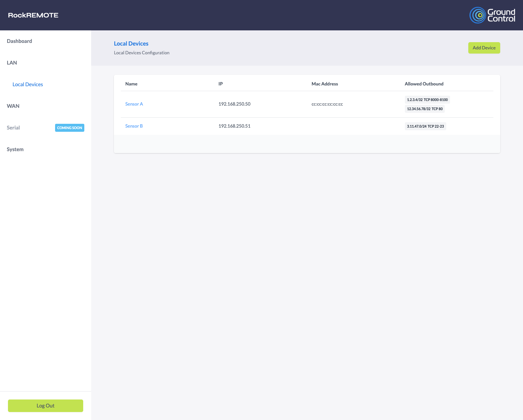Image resolution: width=523 pixels, height=420 pixels.
Task: Open the Sensor B device link
Action: pos(134,126)
